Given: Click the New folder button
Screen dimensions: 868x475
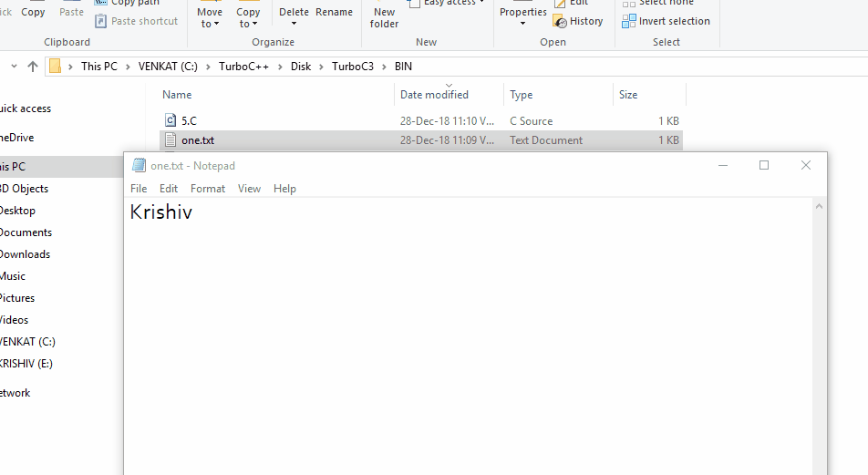Looking at the screenshot, I should click(384, 18).
